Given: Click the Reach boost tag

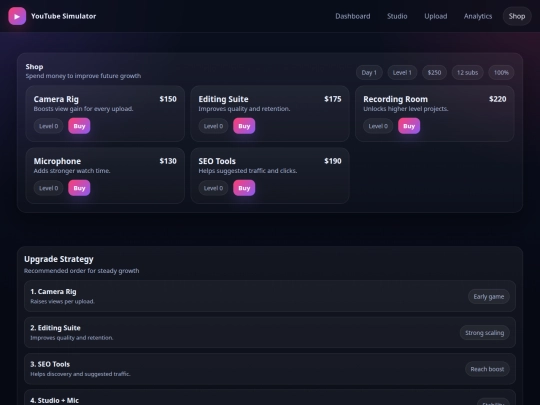Looking at the screenshot, I should (487, 369).
